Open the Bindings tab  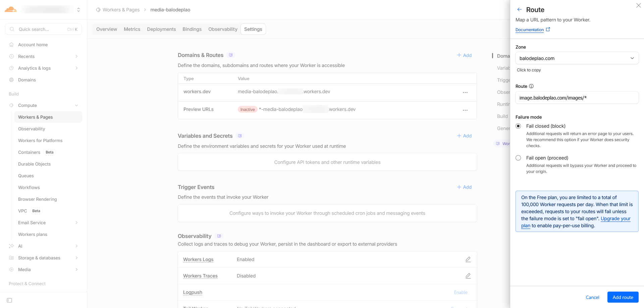pos(192,29)
